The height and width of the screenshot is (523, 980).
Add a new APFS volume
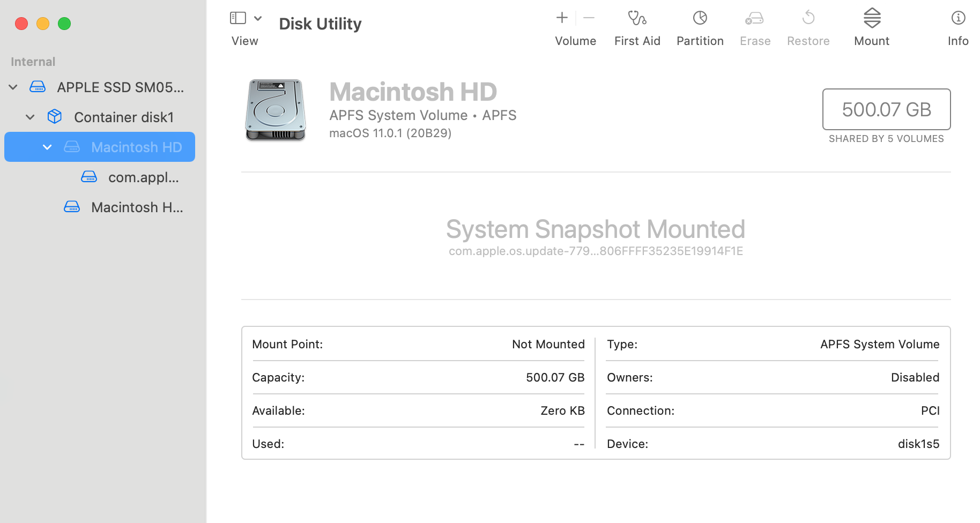pos(561,18)
